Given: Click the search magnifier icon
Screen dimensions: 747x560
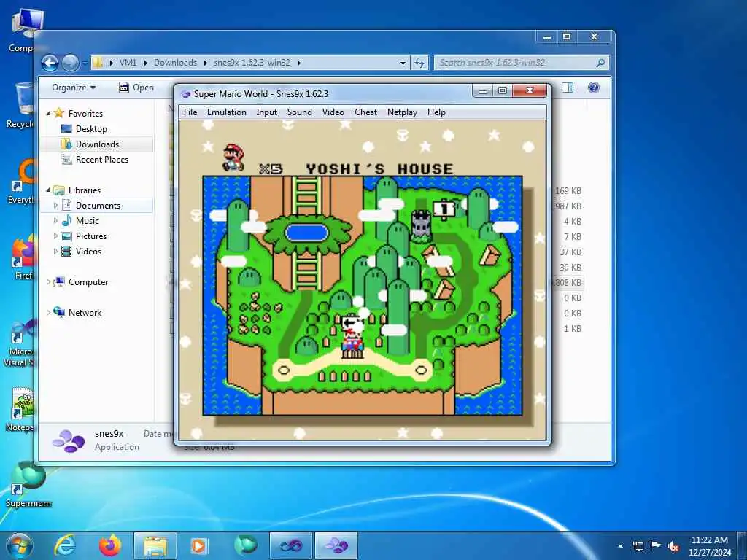Looking at the screenshot, I should tap(600, 63).
